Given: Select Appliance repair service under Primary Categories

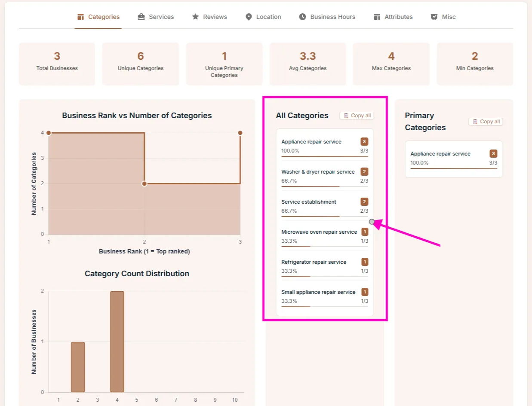Looking at the screenshot, I should 440,154.
